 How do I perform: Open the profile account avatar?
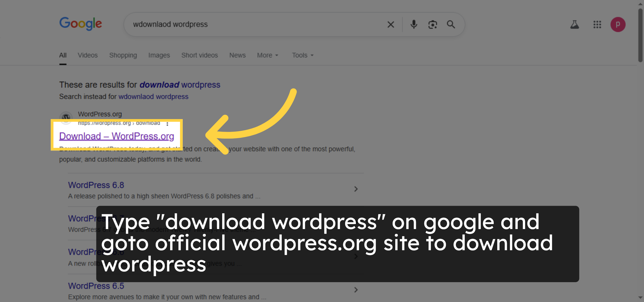(618, 24)
